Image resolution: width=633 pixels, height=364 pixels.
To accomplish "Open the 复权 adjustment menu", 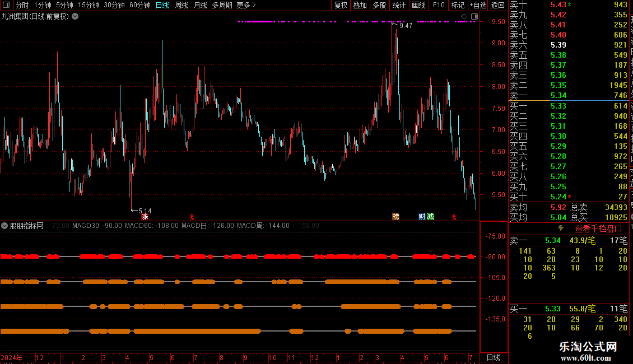I will coord(341,5).
